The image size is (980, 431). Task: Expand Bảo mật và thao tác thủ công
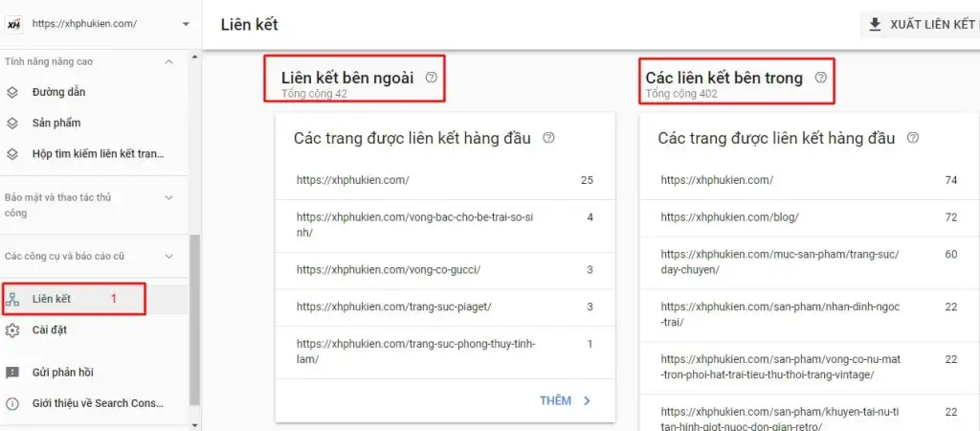click(169, 197)
